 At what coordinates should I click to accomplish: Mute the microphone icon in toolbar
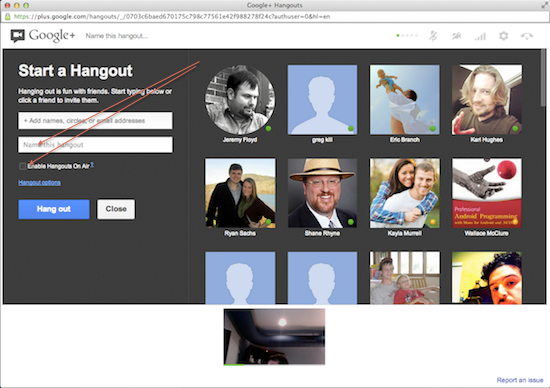(x=433, y=36)
